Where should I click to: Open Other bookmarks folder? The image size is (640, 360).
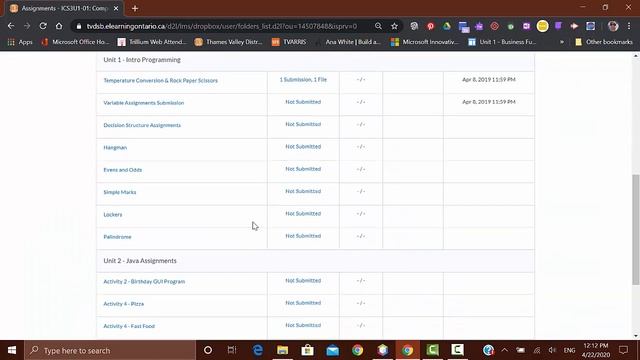tap(604, 42)
